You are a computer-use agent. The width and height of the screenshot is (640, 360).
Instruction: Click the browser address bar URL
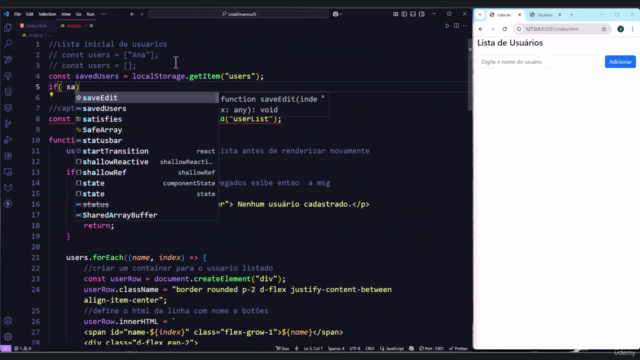point(551,29)
